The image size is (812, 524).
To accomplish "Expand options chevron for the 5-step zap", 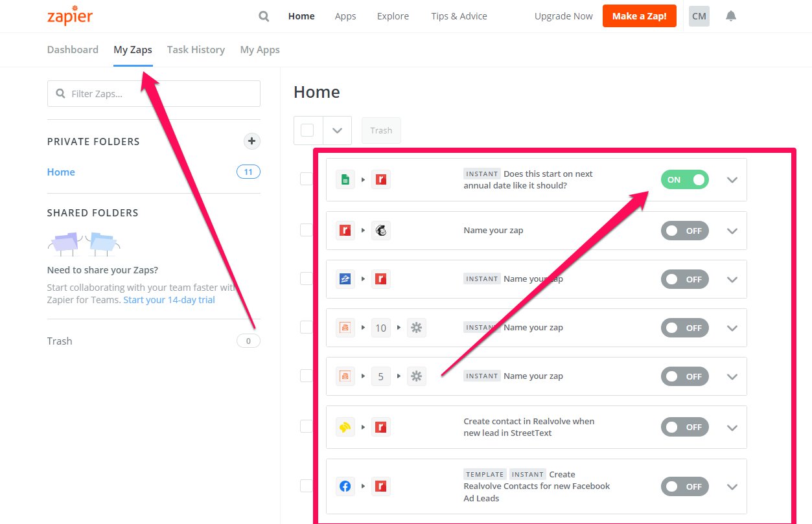I will [732, 376].
